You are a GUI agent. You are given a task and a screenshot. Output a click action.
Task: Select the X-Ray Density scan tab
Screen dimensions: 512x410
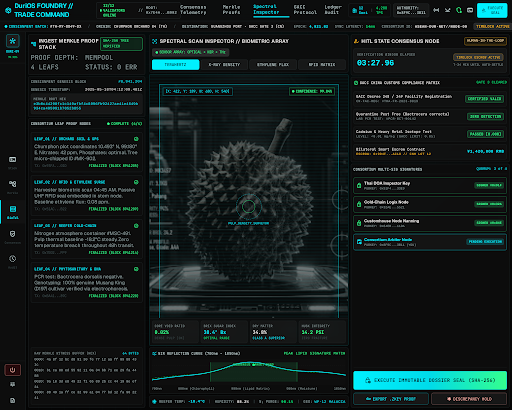pyautogui.click(x=224, y=65)
